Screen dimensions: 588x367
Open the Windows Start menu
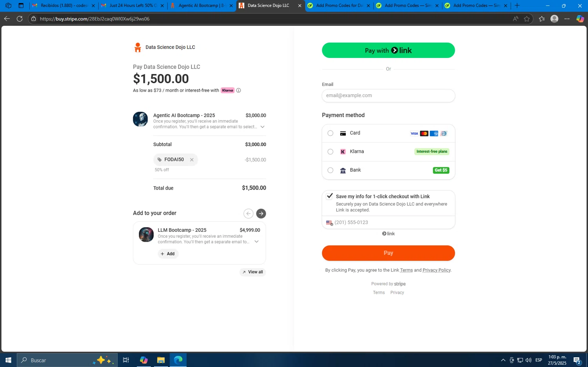click(x=8, y=360)
